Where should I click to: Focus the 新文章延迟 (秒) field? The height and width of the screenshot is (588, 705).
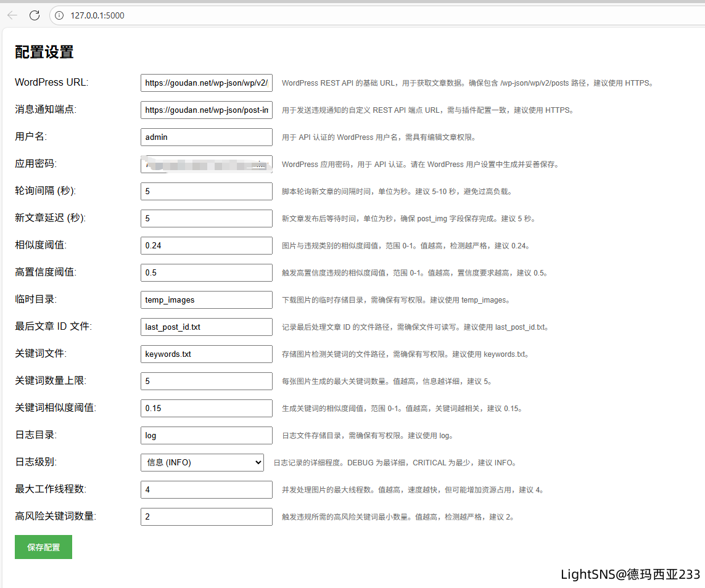pos(207,218)
